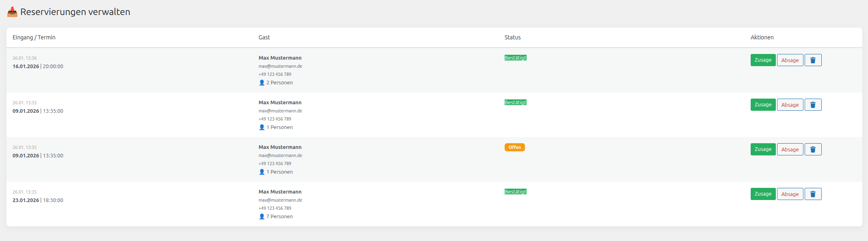Click Bestätigt badge of the 16.01.2026 reservation
Screen dimensions: 868x241
point(515,58)
